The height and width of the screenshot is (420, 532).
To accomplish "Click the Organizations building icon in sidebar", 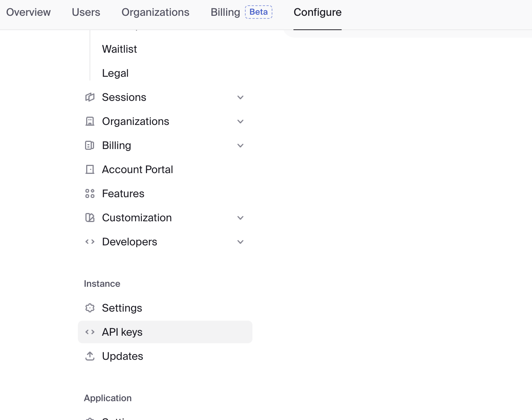I will tap(90, 121).
